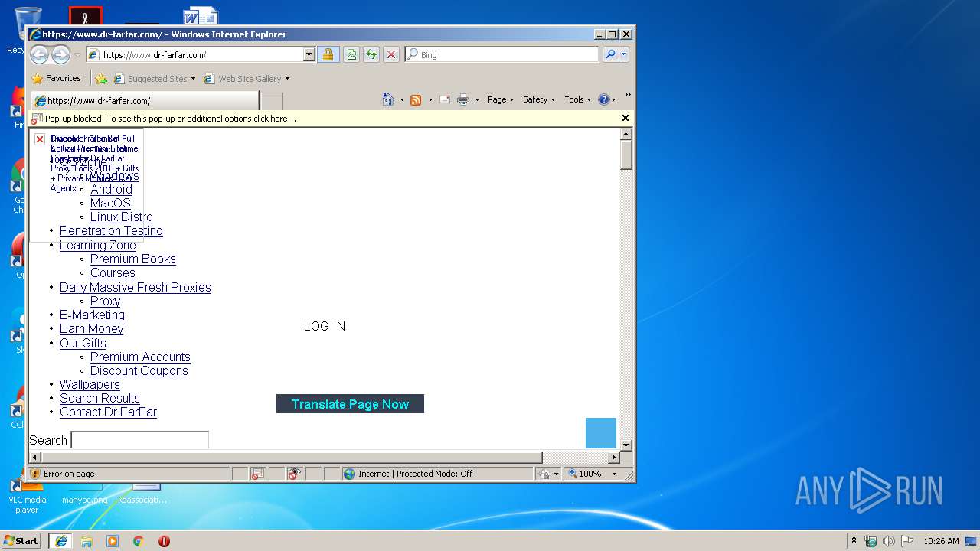The width and height of the screenshot is (980, 551).
Task: Open the Contact Dr.FarFar link
Action: [x=108, y=412]
